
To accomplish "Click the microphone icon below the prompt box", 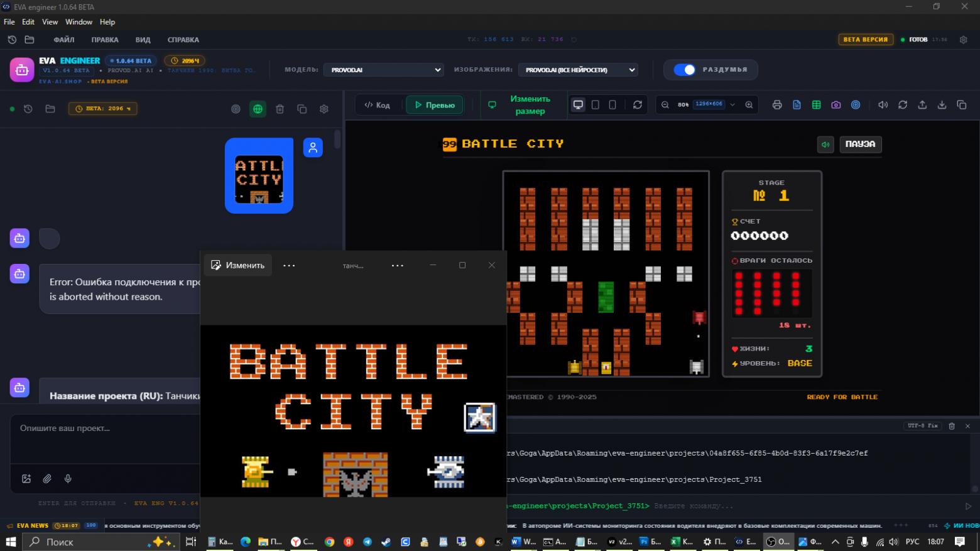I will (68, 479).
